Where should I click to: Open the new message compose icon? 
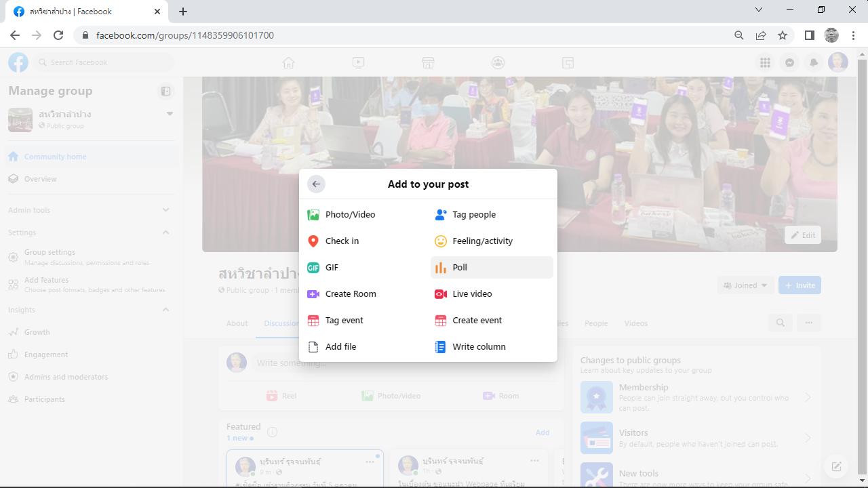pyautogui.click(x=837, y=466)
